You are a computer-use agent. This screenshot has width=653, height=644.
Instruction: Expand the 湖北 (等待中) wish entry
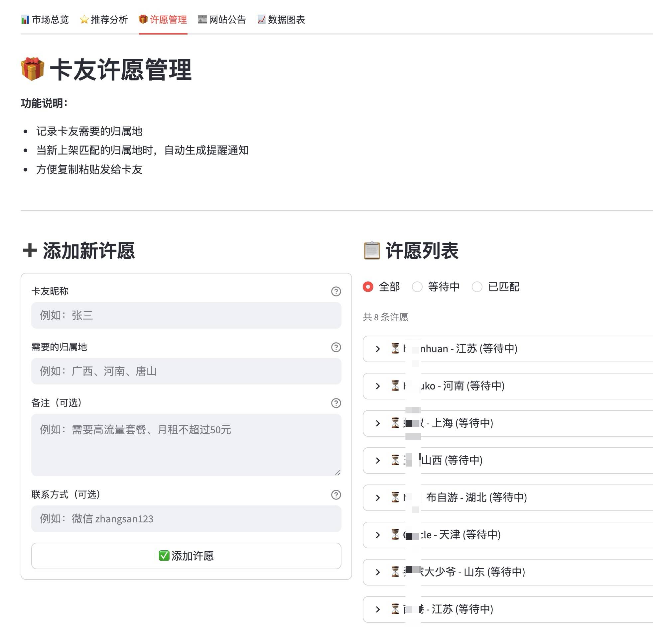click(378, 497)
